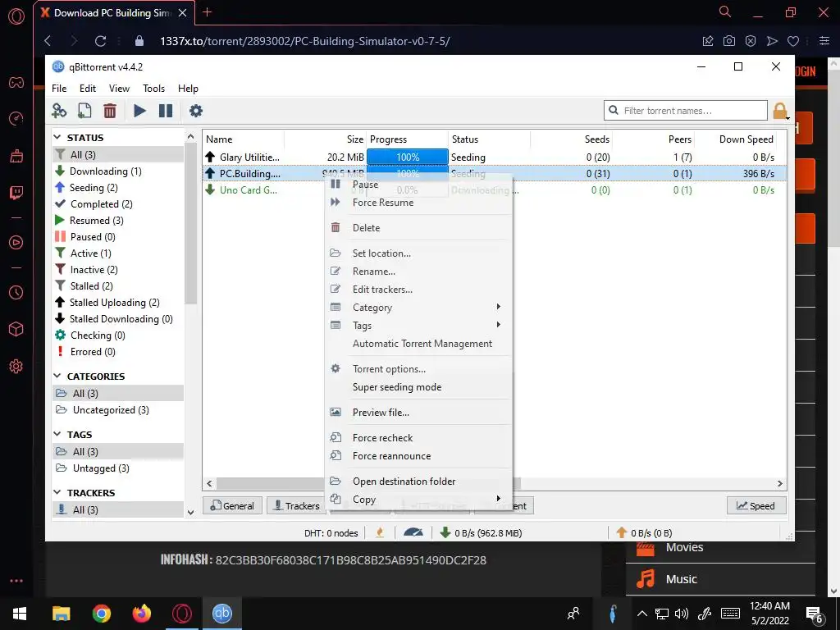The image size is (840, 630).
Task: Click the Opera address bar URL
Action: pyautogui.click(x=305, y=41)
